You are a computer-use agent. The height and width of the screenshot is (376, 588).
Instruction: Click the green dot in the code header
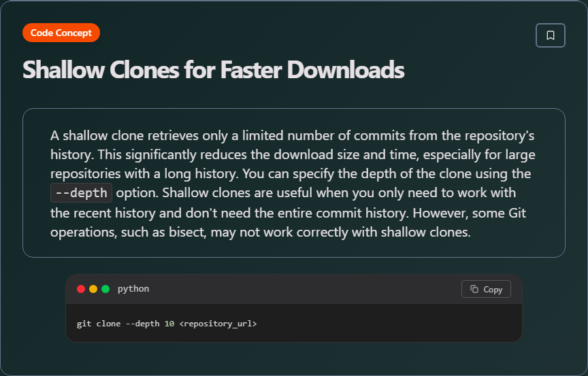105,289
